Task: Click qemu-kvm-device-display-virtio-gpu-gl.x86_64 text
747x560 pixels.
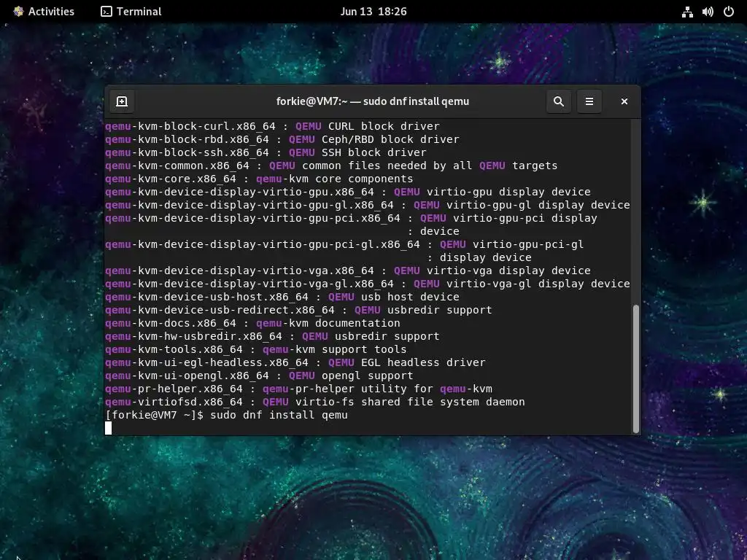Action: point(249,205)
